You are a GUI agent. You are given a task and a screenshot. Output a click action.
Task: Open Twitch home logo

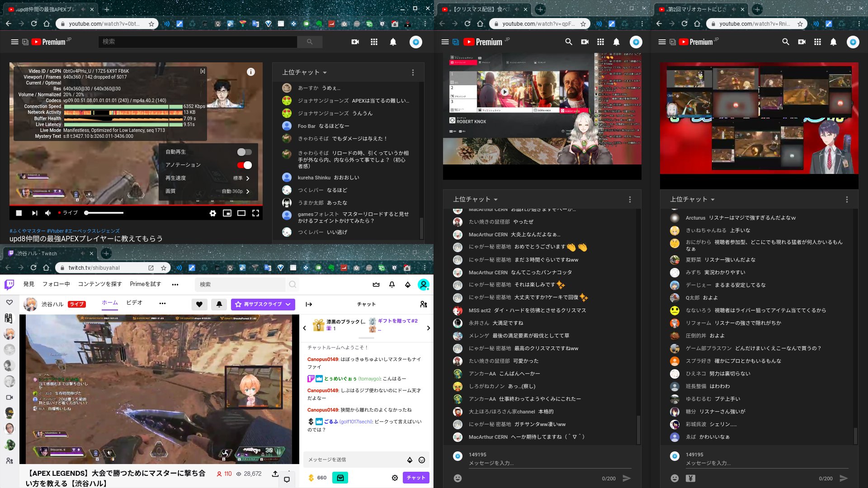point(9,284)
